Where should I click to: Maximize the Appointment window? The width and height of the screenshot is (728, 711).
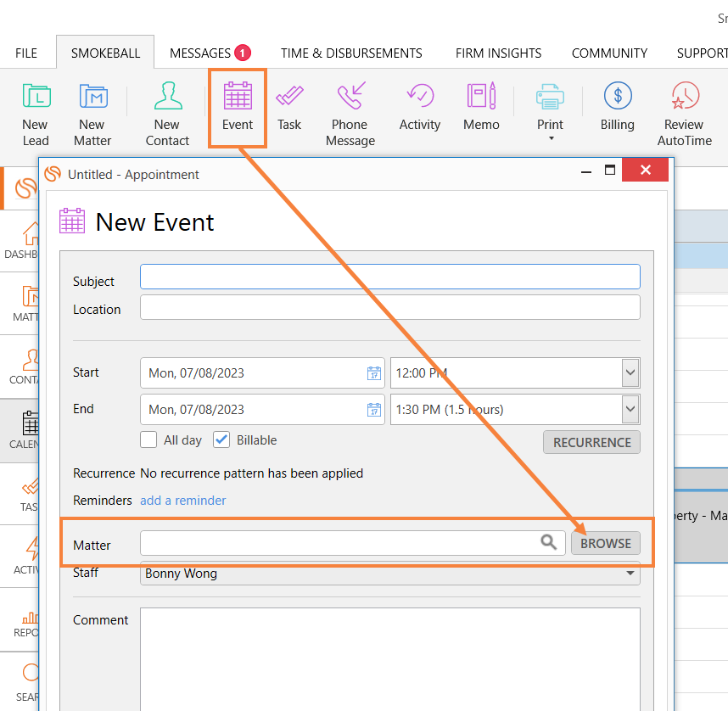610,170
